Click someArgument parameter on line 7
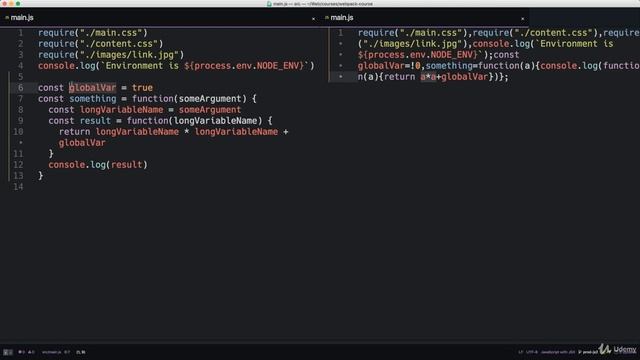This screenshot has width=640, height=360. tap(210, 99)
